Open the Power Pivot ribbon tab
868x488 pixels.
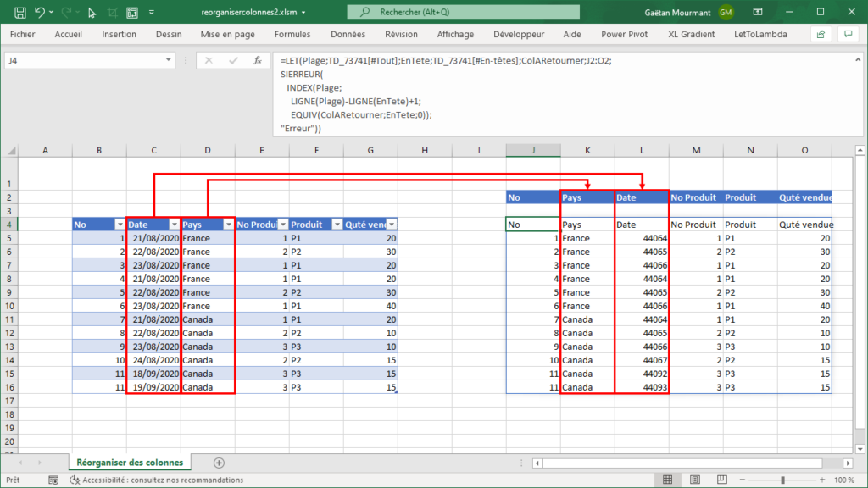[625, 35]
